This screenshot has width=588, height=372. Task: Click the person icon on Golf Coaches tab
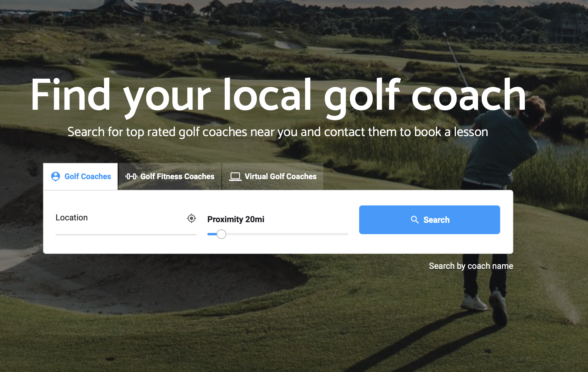point(56,176)
